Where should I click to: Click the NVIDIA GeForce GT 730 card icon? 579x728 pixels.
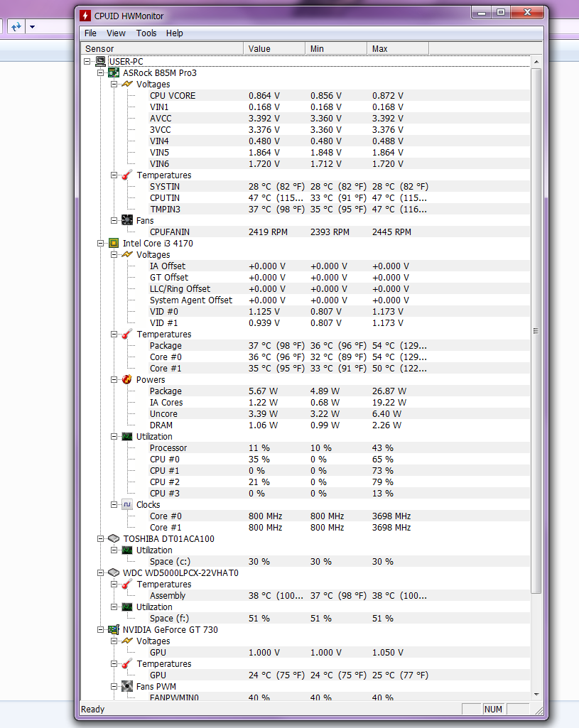(114, 629)
